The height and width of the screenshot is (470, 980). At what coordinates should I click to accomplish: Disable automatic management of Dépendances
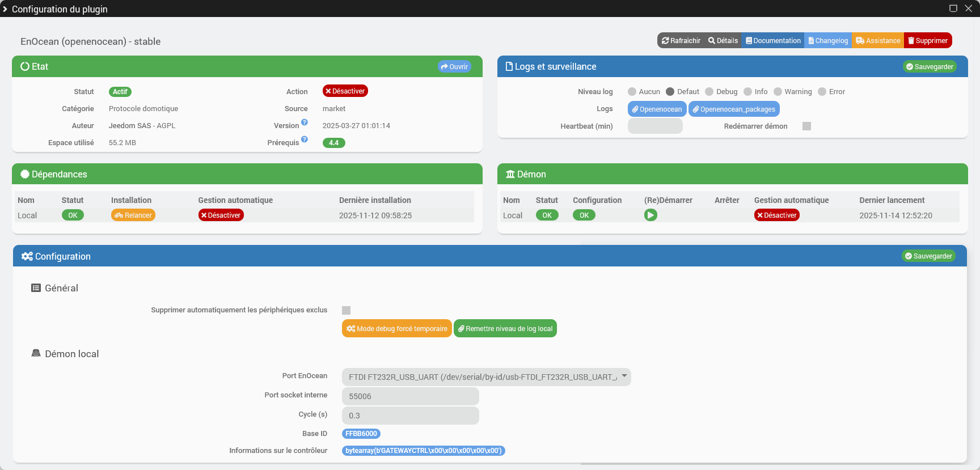click(x=221, y=215)
